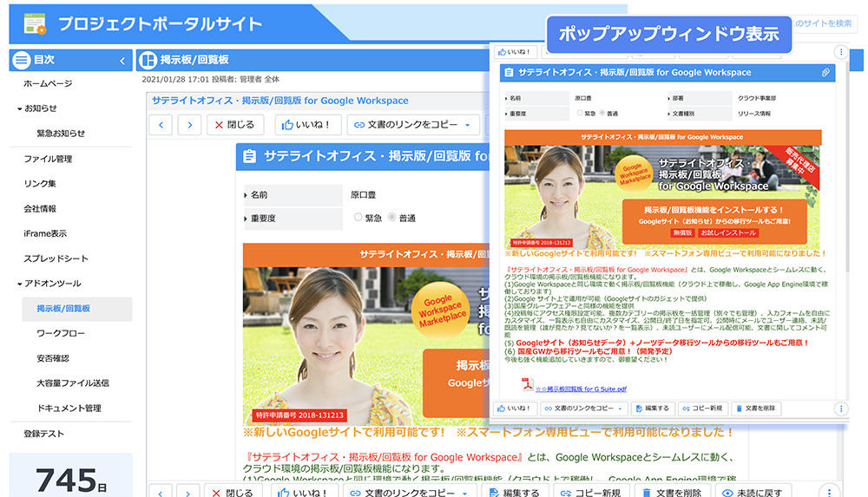Click 編集する in the popup bottom toolbar

point(652,409)
